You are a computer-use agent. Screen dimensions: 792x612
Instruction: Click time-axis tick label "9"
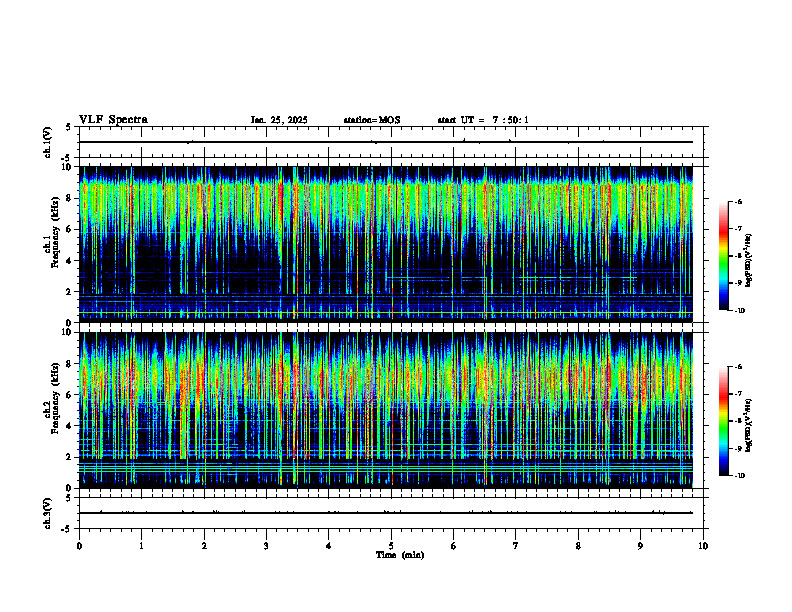[x=640, y=546]
